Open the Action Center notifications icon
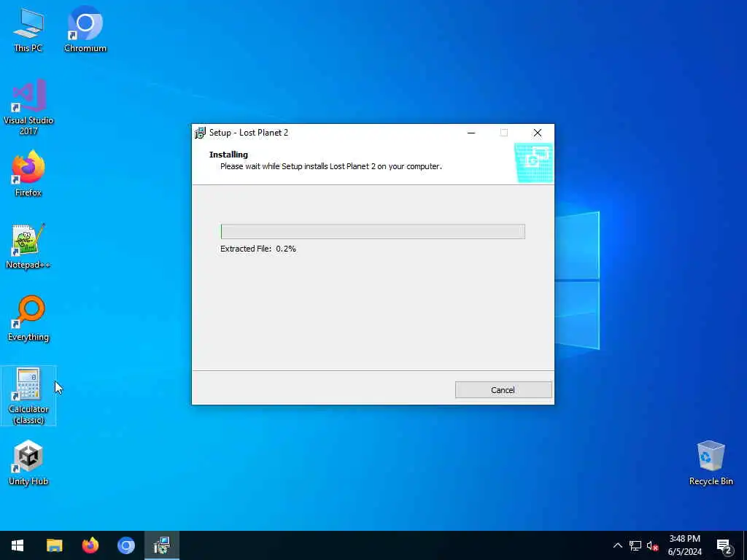Viewport: 747px width, 560px height. pyautogui.click(x=724, y=545)
